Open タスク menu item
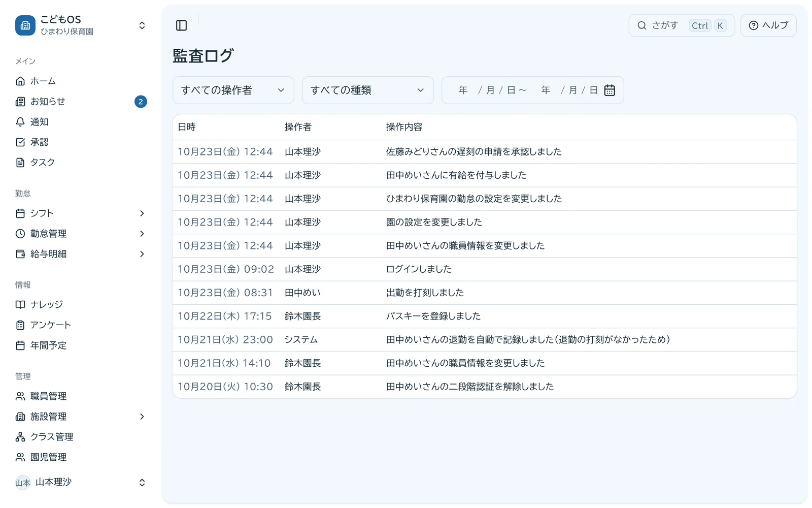 [81, 163]
